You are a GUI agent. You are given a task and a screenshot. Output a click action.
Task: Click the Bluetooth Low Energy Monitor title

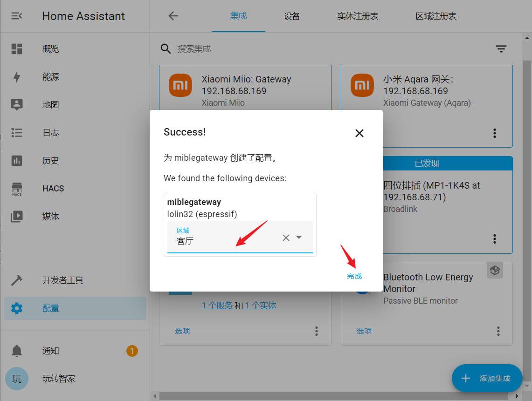click(428, 283)
